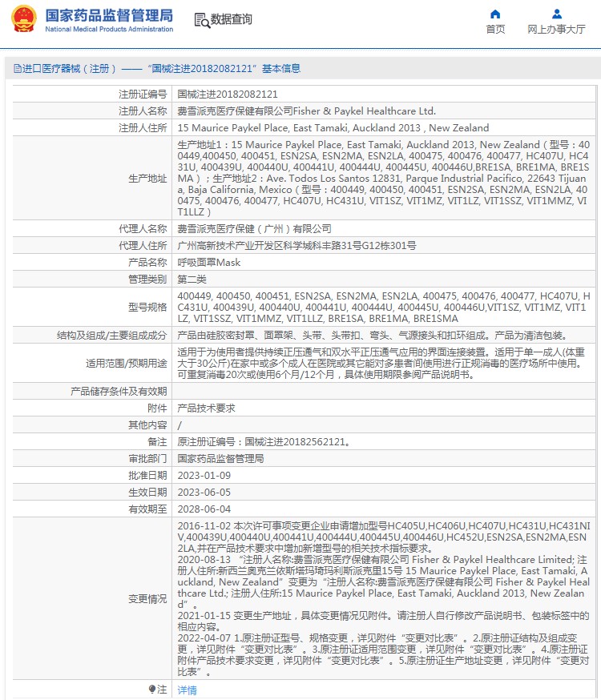Click the 国家药品监督管理局 title

(109, 15)
